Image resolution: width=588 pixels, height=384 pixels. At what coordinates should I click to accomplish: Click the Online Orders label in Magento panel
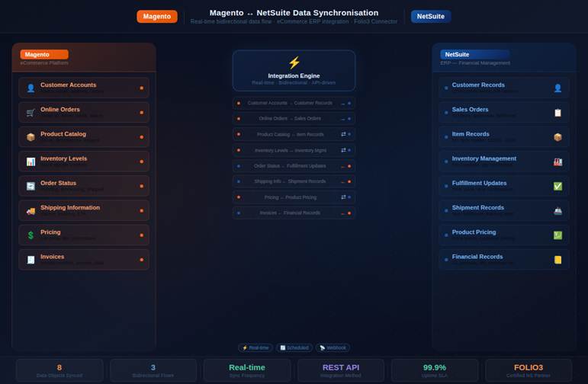click(x=60, y=110)
